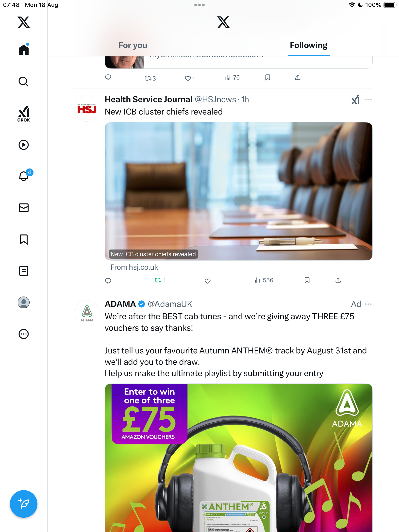The image size is (399, 532).
Task: Tap the compose new post button
Action: pos(24,504)
